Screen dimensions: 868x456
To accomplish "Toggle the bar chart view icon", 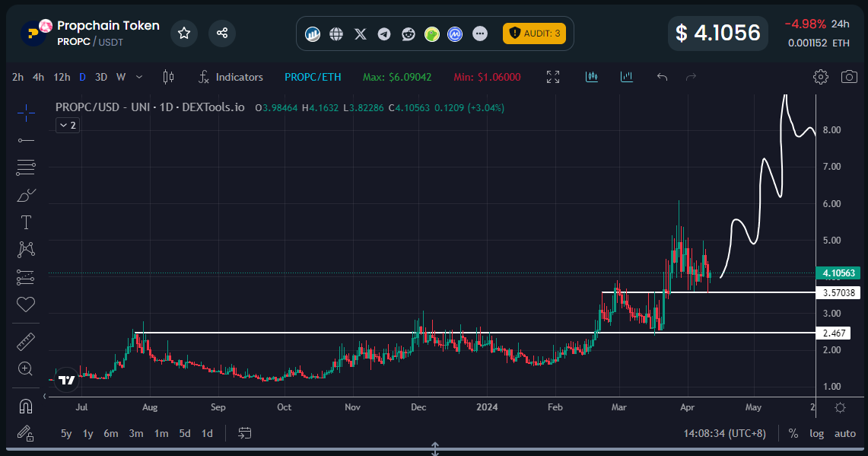I will [627, 77].
